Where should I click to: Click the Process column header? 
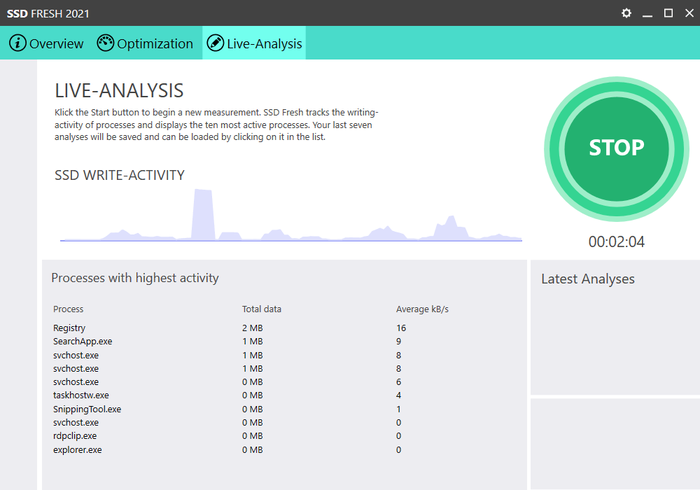pos(68,309)
